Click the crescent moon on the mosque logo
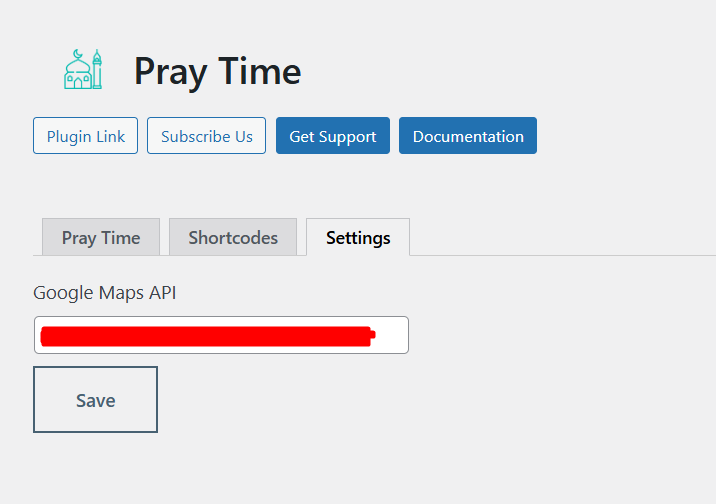 [x=78, y=55]
